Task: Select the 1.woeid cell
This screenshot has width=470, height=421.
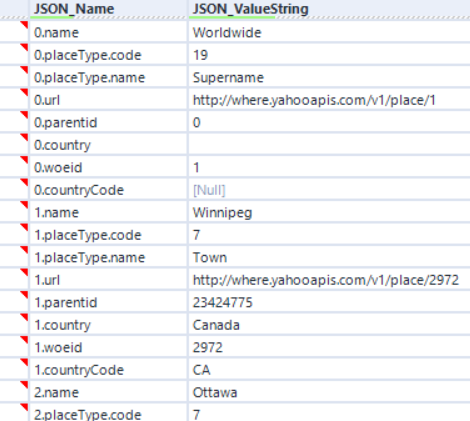Action: (108, 347)
